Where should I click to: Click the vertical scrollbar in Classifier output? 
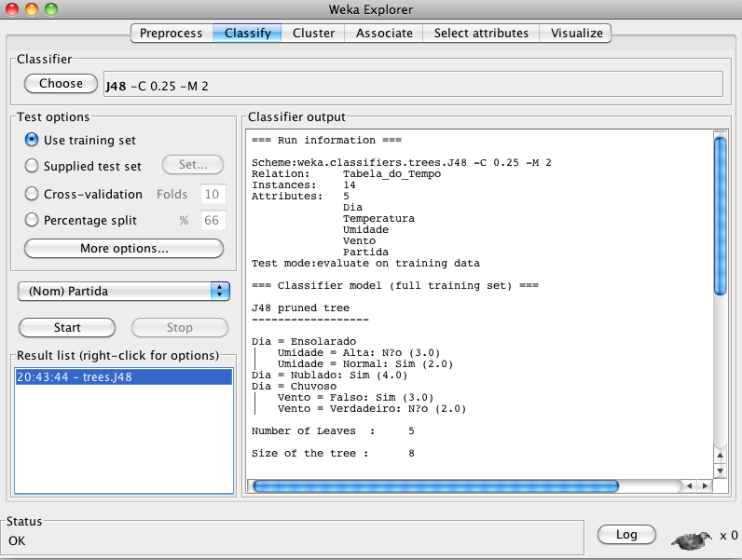[x=720, y=214]
